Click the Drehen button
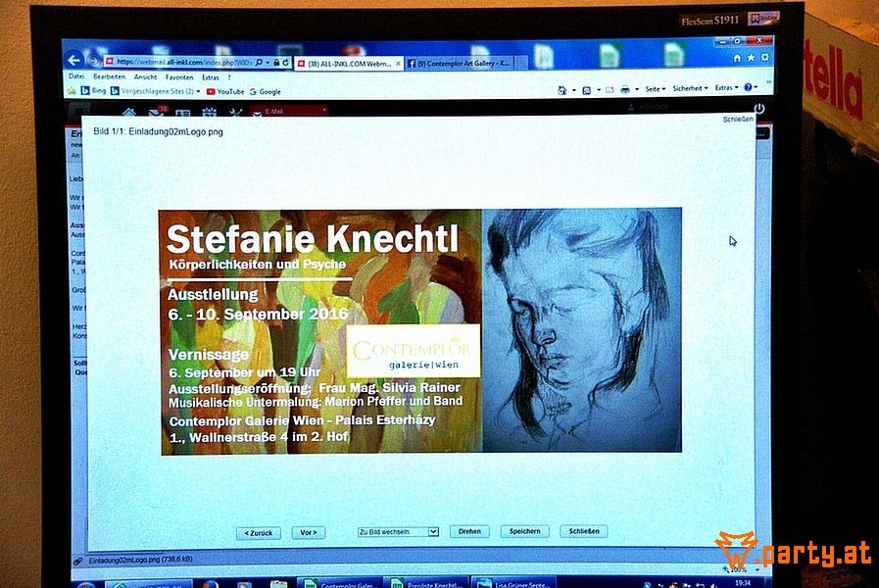Screen dimensions: 879x588 pyautogui.click(x=469, y=531)
